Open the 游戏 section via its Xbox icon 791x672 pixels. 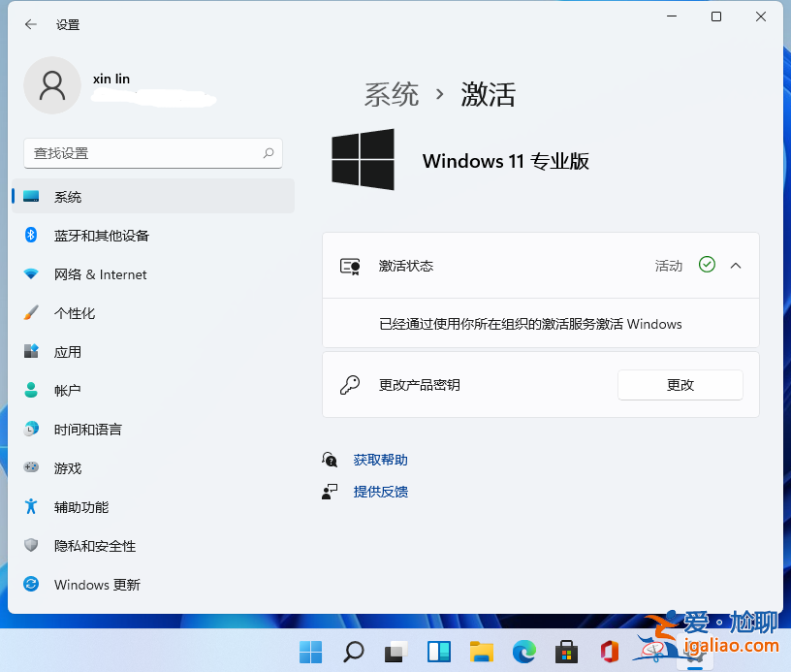[32, 467]
